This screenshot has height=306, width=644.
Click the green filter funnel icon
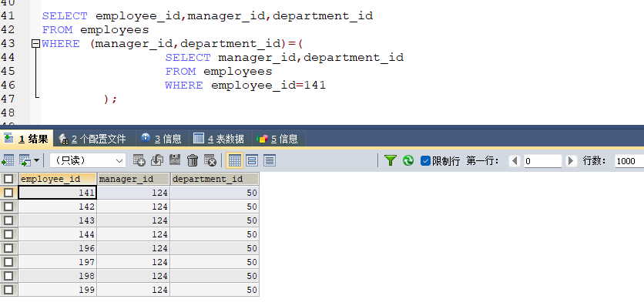391,160
